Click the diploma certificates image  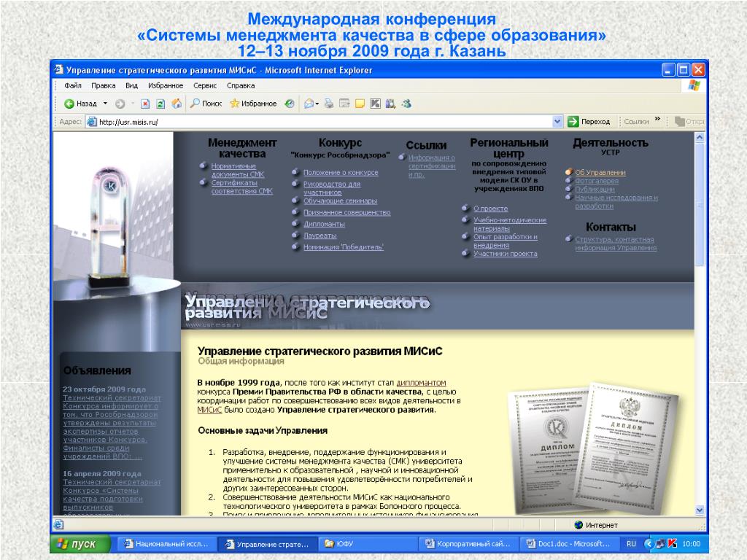(592, 447)
